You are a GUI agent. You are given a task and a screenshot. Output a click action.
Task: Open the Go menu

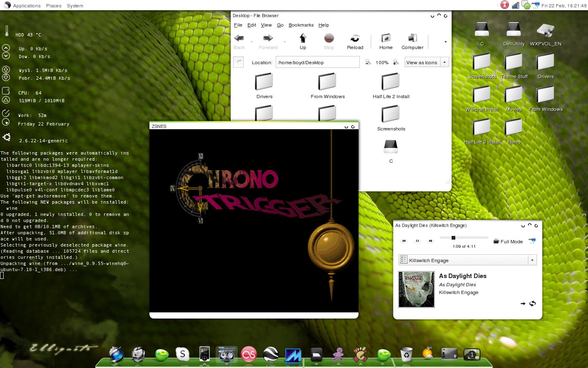coord(280,25)
